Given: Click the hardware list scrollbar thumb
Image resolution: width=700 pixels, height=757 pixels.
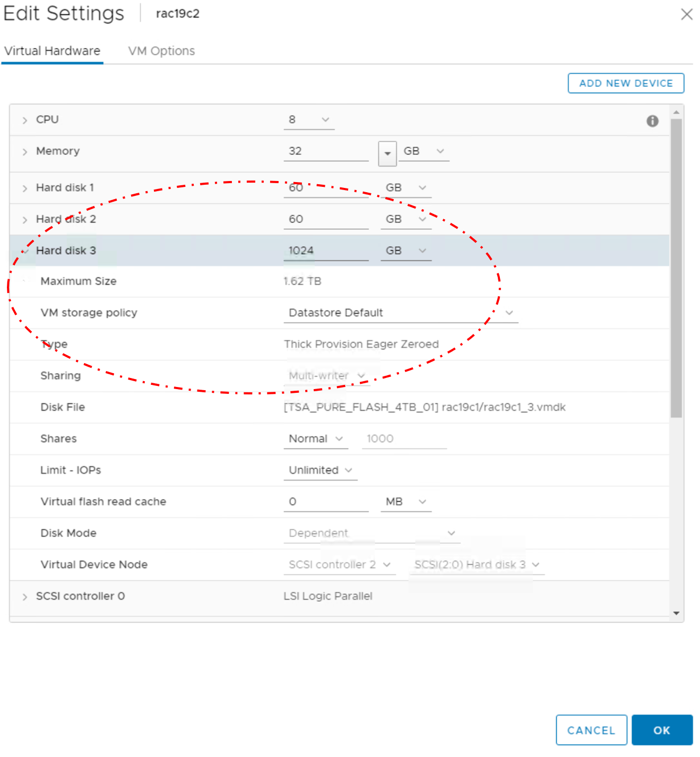Looking at the screenshot, I should coord(676,268).
